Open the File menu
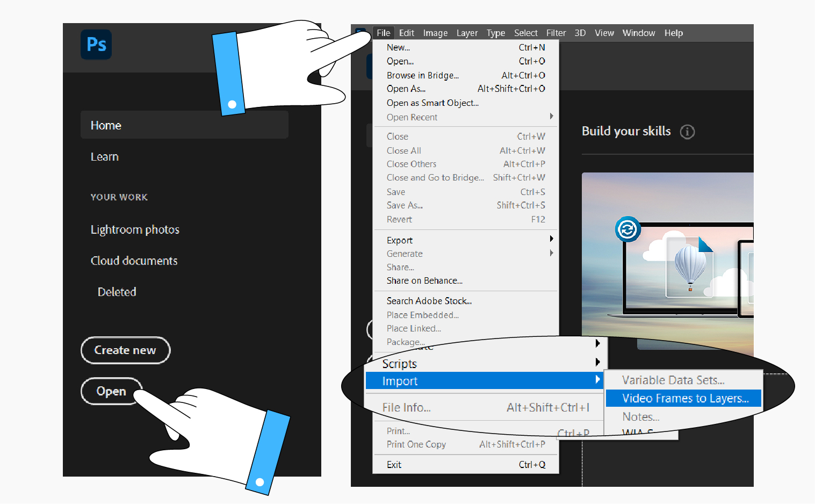Screen dimensions: 815x504 (384, 33)
